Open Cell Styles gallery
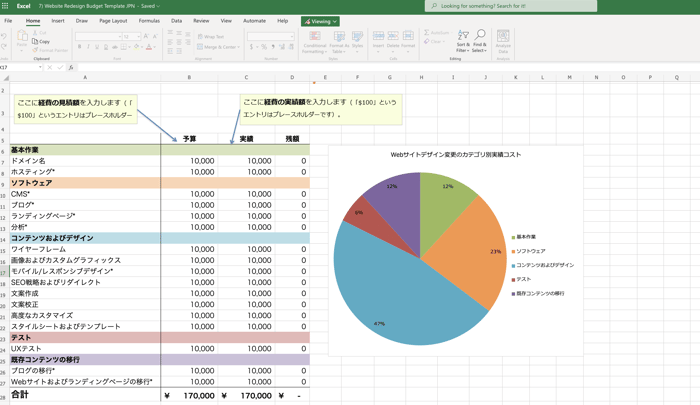Viewport: 700px width, 405px height. point(358,42)
